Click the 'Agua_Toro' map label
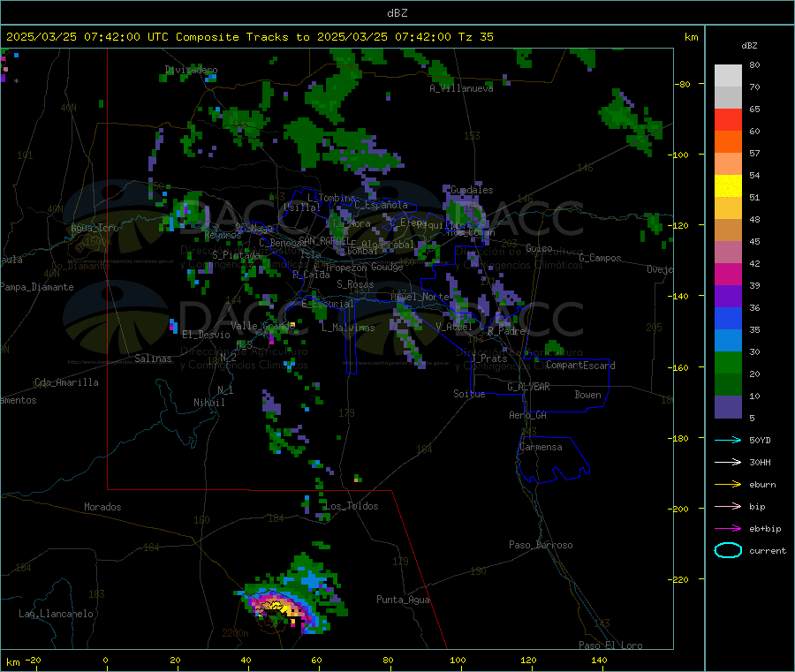The image size is (795, 672). [x=95, y=228]
